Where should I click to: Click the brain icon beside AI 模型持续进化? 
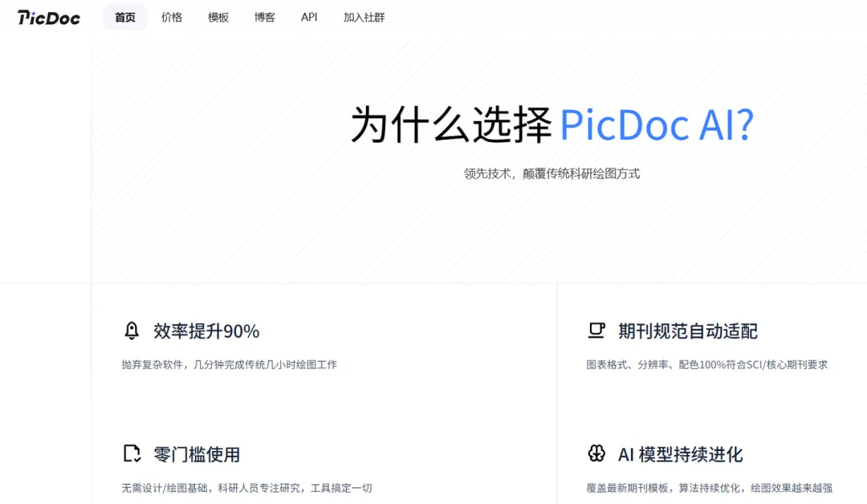coord(596,453)
